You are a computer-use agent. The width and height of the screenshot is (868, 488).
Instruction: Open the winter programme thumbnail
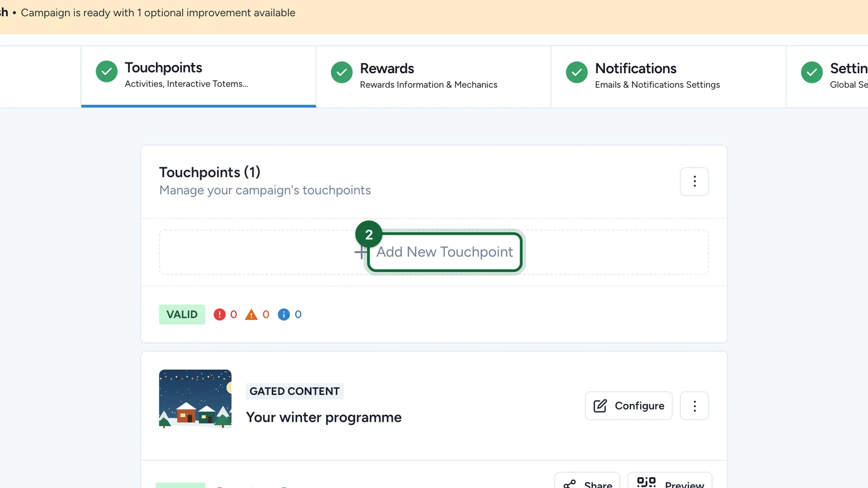195,399
